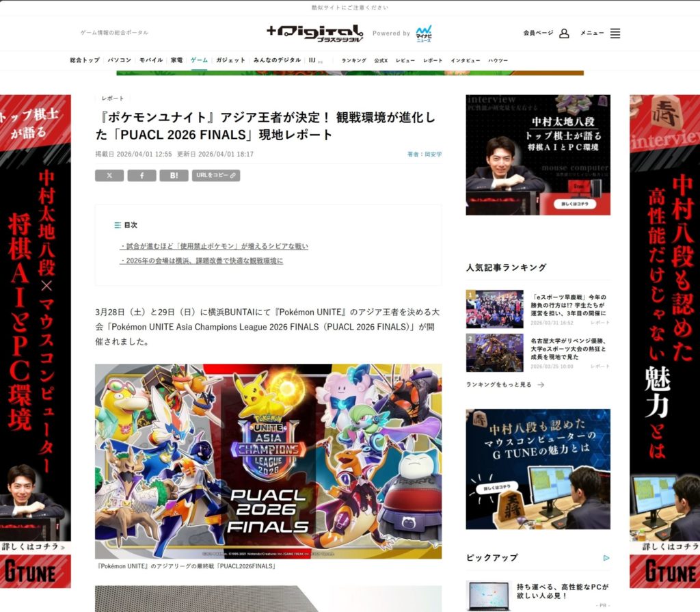Click the AdChoices icon beside ピックアップ
The height and width of the screenshot is (612, 700).
pyautogui.click(x=606, y=558)
